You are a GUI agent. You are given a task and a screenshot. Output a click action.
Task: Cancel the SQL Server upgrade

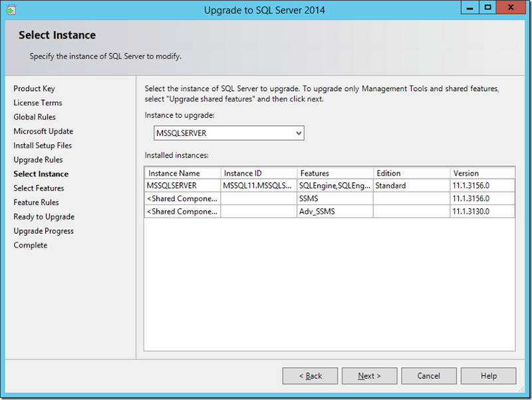pos(429,376)
